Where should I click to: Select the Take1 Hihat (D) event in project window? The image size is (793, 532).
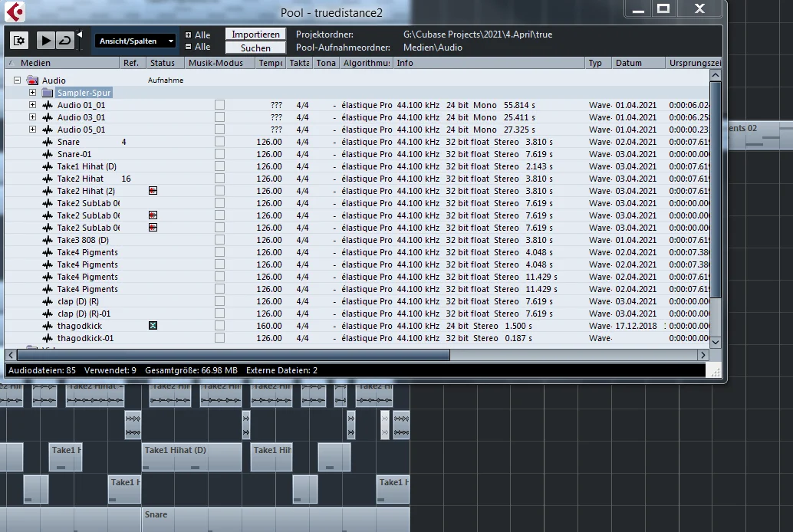(x=191, y=457)
